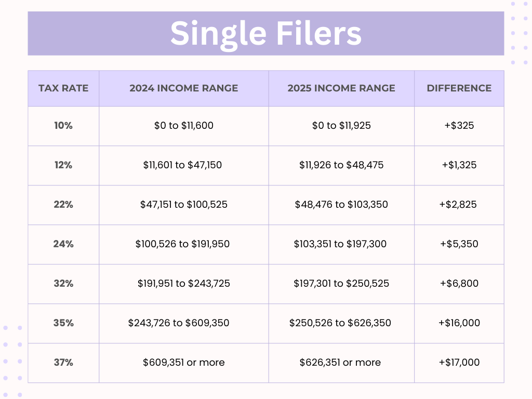Click the $47,151 to $100,525 cell

[184, 205]
